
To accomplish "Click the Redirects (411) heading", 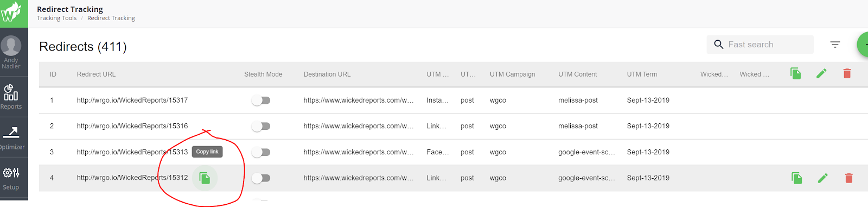I will 83,47.
